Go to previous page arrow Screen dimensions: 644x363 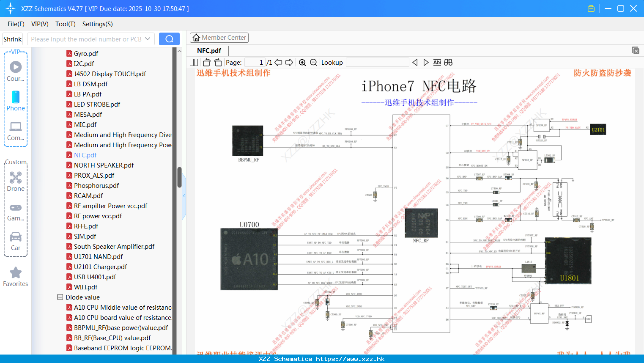pos(278,62)
